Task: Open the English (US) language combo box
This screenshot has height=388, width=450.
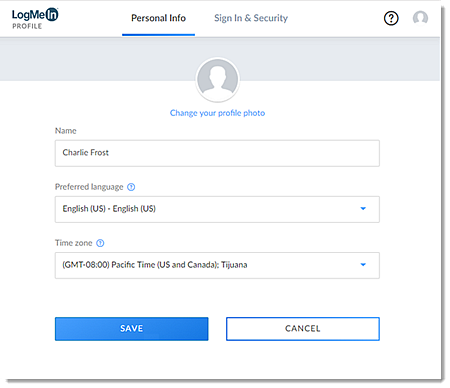Action: pos(217,209)
